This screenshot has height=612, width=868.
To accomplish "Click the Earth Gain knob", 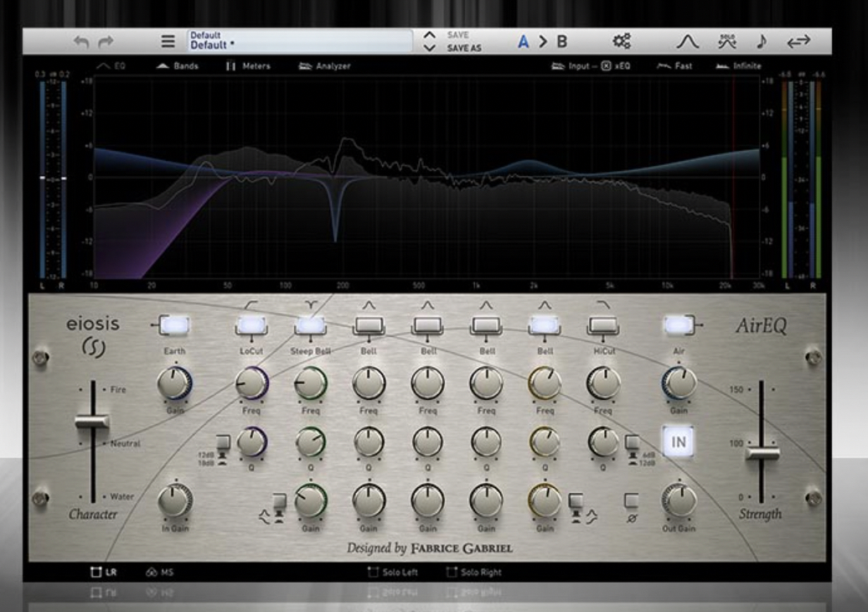I will pyautogui.click(x=174, y=382).
